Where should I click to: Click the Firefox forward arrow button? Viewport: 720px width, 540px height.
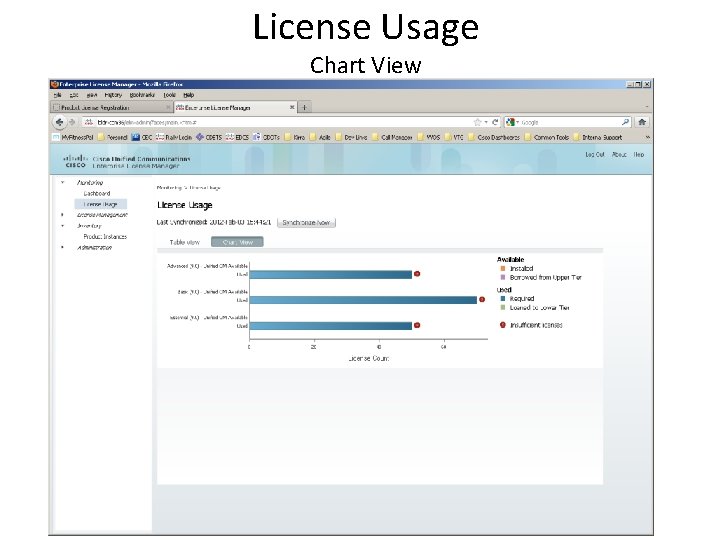point(72,122)
